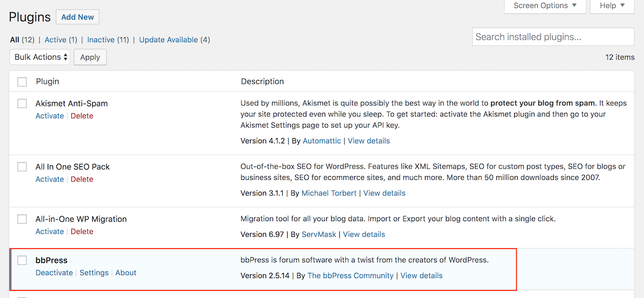Viewport: 644px width, 298px height.
Task: Click the Version 6.97 text
Action: [x=262, y=234]
